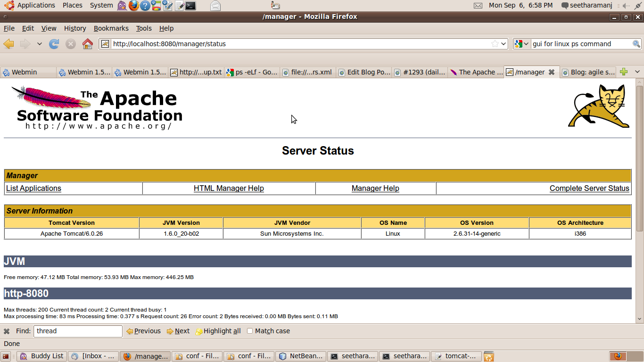Click the Find text field containing 'thread'

point(78,331)
